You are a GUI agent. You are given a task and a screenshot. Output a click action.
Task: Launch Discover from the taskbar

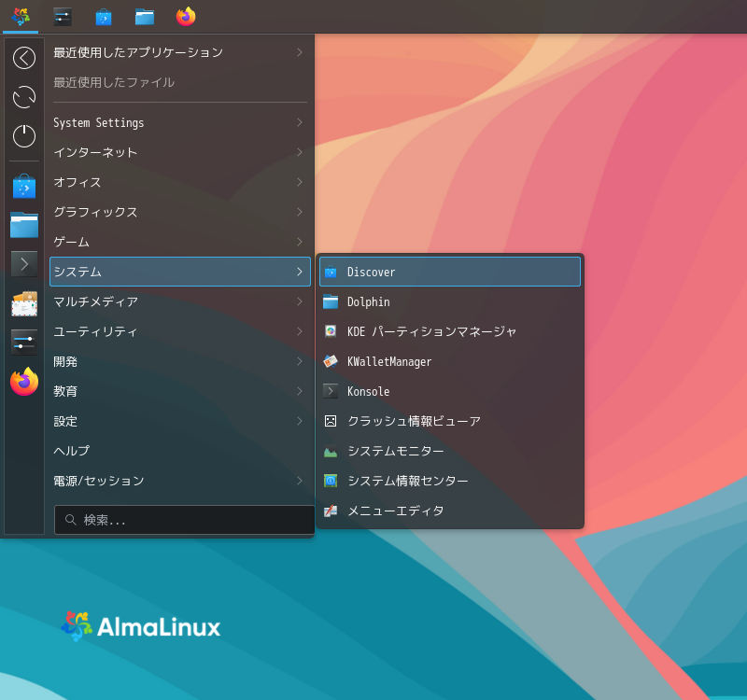click(104, 16)
